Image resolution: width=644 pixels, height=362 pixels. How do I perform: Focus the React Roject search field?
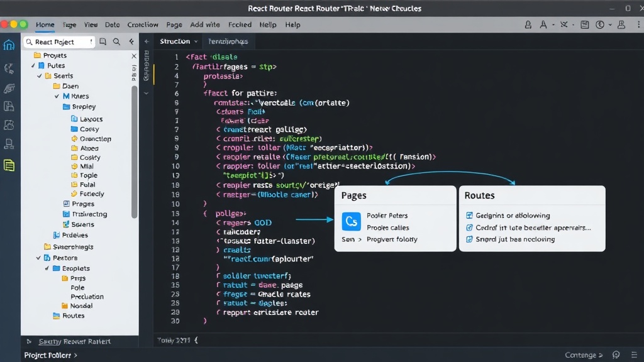pos(59,42)
